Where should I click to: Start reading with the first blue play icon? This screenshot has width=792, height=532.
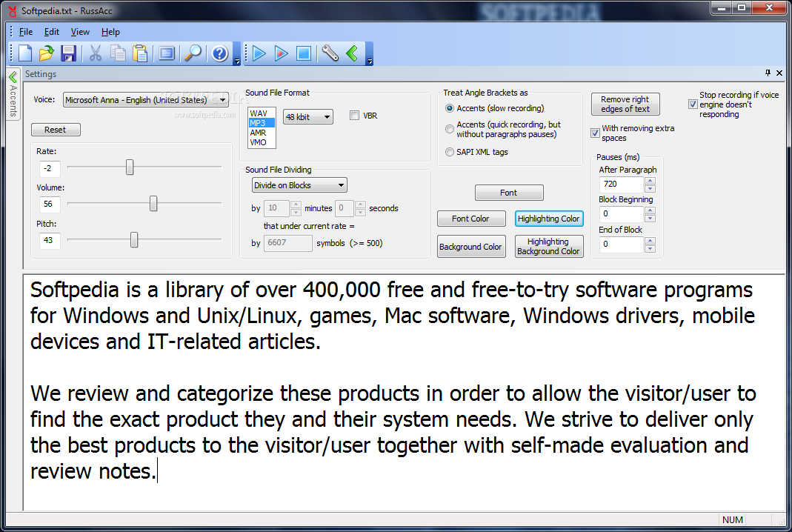259,53
